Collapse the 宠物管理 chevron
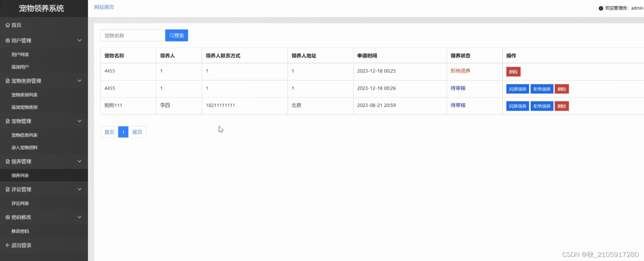The width and height of the screenshot is (644, 261). point(79,121)
